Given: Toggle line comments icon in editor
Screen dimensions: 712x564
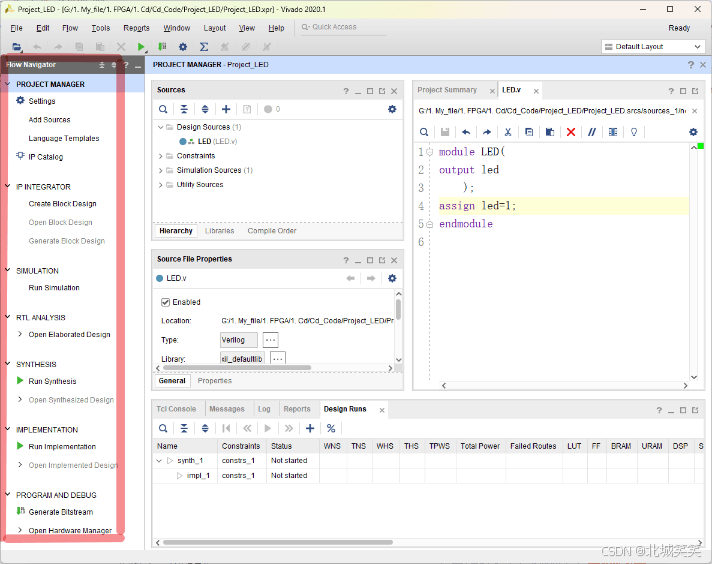Looking at the screenshot, I should 592,132.
